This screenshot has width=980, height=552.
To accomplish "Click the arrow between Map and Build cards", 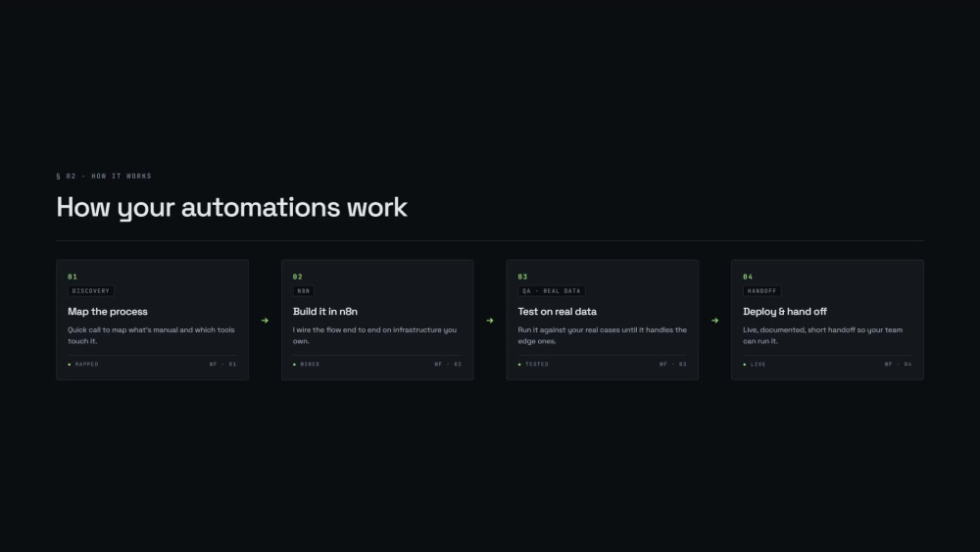I will coord(265,320).
